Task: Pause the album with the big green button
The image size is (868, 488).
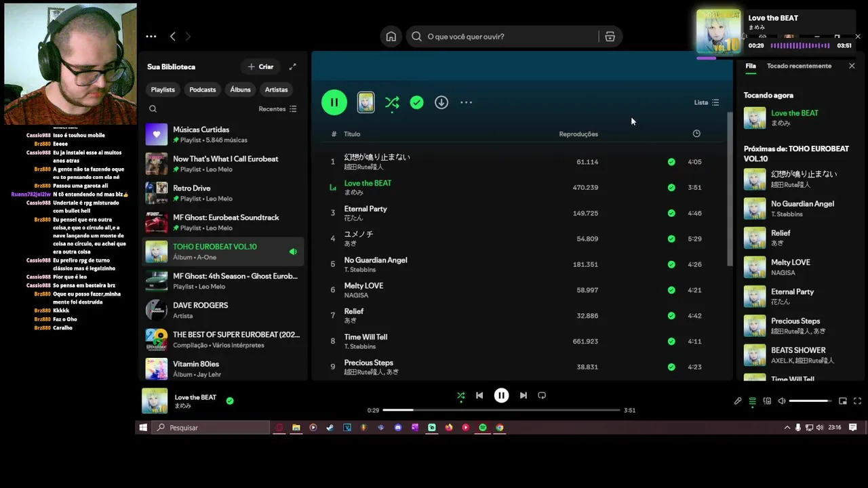Action: (x=334, y=102)
